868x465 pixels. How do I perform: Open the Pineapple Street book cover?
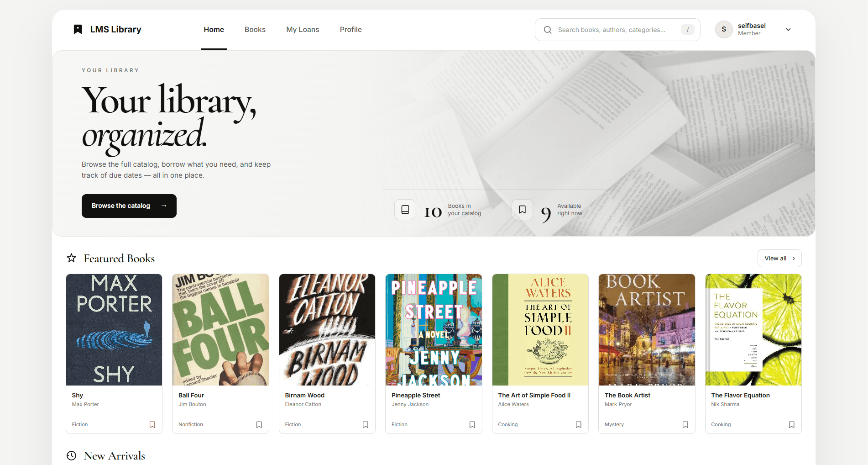coord(434,330)
